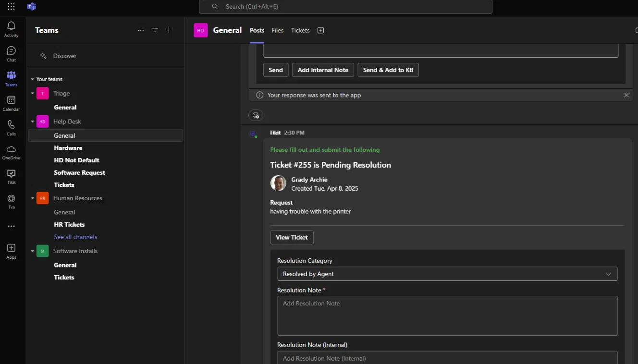This screenshot has height=364, width=638.
Task: Click the filter icon in Teams header
Action: 155,30
